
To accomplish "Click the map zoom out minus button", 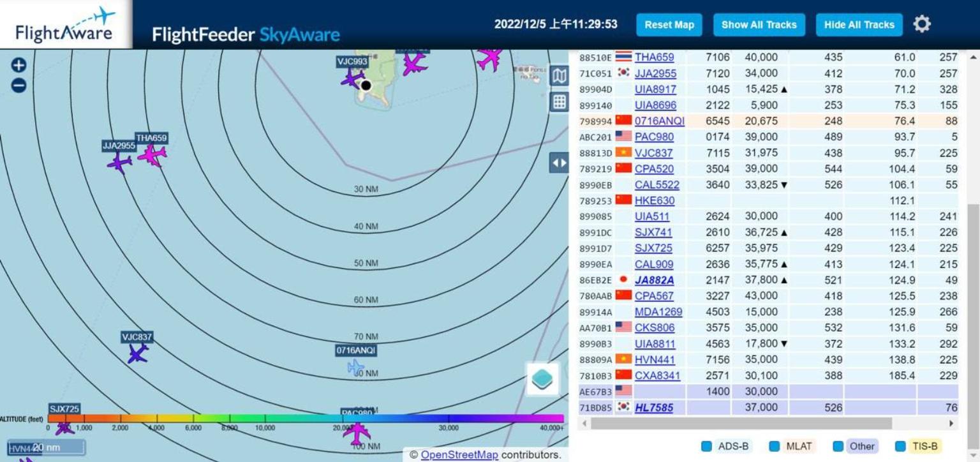I will tap(19, 85).
